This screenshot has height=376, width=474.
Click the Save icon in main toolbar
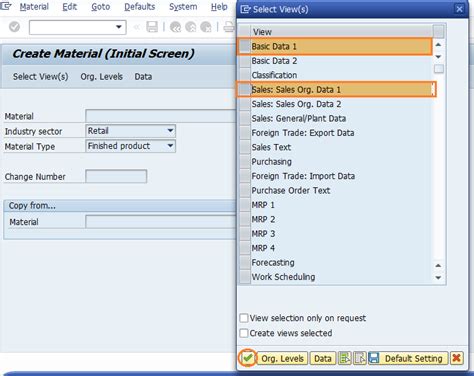coord(152,27)
